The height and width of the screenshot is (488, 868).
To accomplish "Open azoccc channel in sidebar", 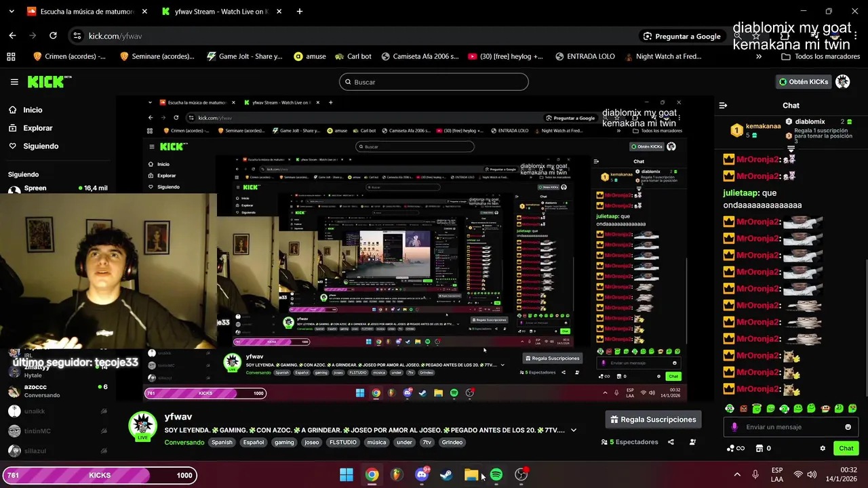I will pyautogui.click(x=58, y=391).
